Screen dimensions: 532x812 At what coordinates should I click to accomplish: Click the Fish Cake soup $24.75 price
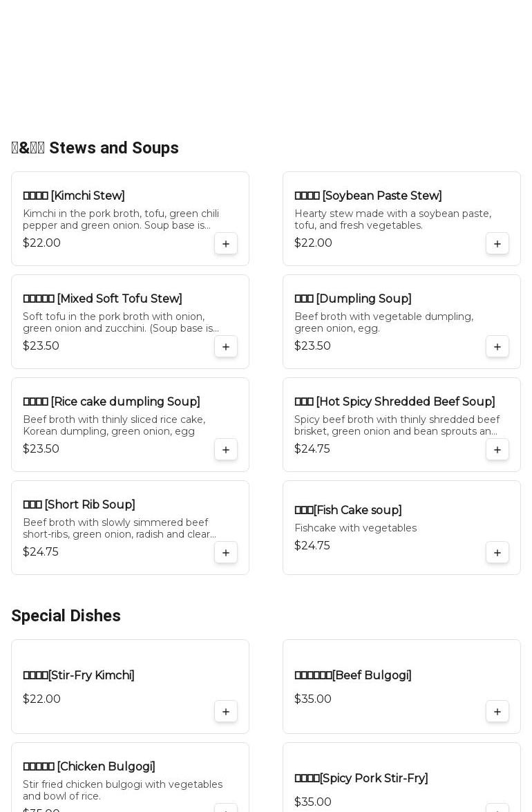312,546
